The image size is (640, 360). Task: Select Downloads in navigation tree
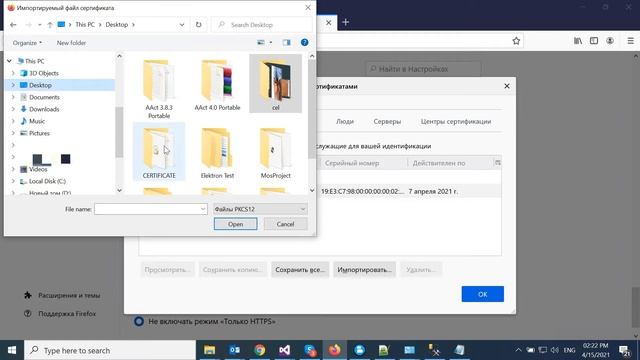(x=44, y=109)
